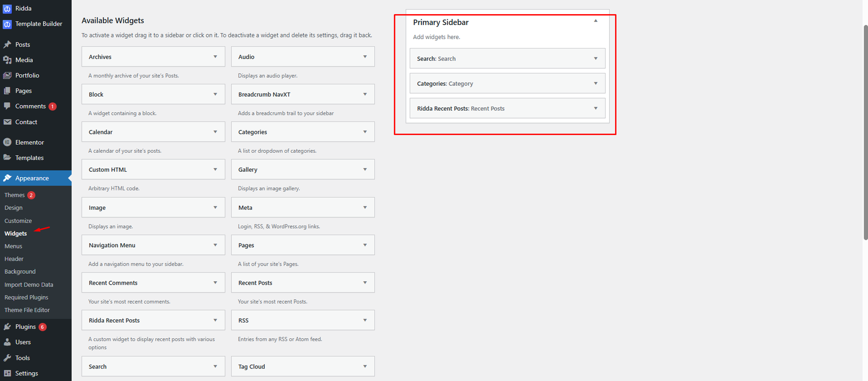The width and height of the screenshot is (868, 381).
Task: Expand the Archives widget arrow
Action: coord(215,57)
